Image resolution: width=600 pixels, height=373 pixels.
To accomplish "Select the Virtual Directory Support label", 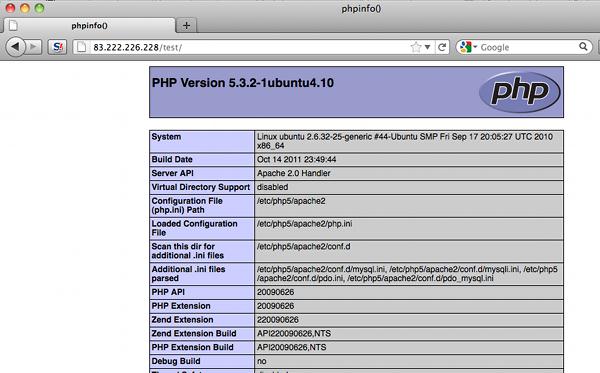I will click(201, 187).
